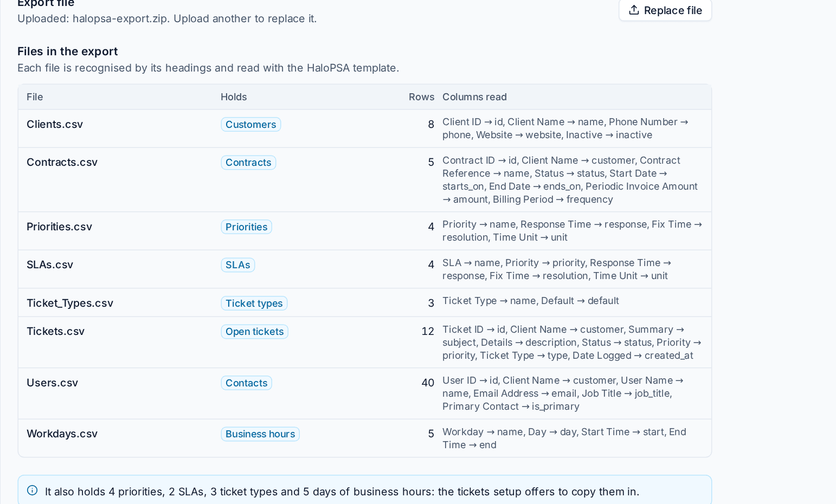The width and height of the screenshot is (836, 504).
Task: Click the Business hours badge
Action: [260, 434]
